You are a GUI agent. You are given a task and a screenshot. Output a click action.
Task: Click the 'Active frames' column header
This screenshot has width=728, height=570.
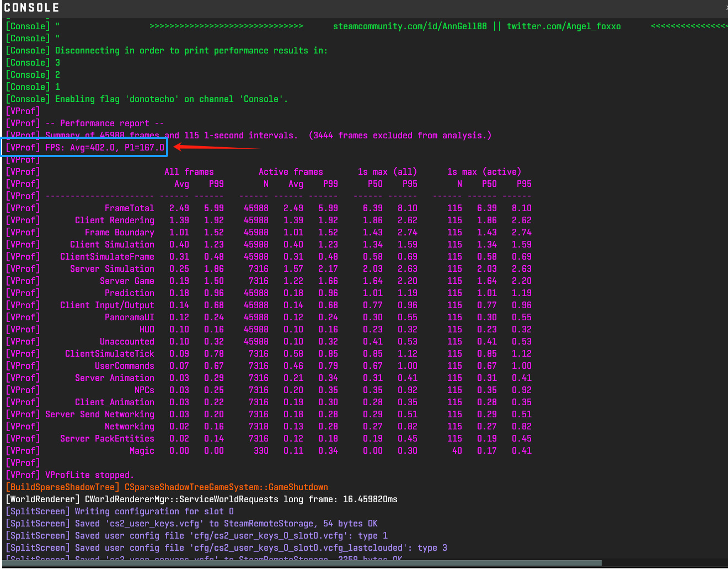[291, 172]
